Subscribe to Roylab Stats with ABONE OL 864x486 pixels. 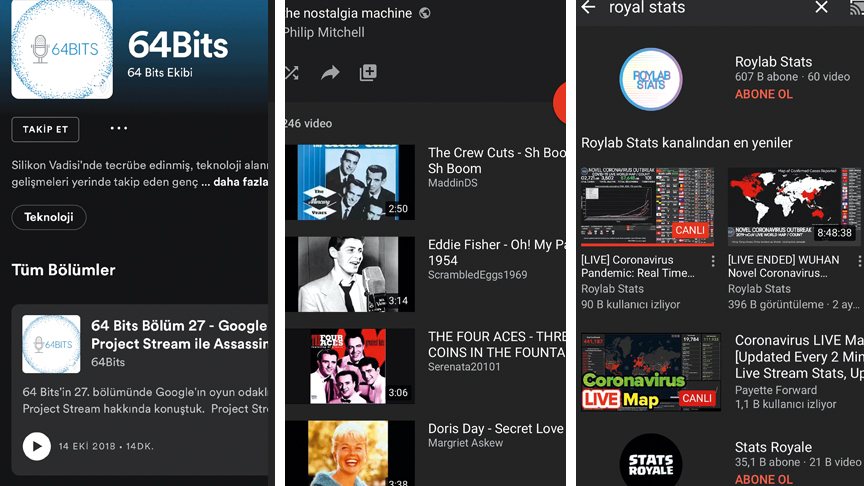pos(764,94)
